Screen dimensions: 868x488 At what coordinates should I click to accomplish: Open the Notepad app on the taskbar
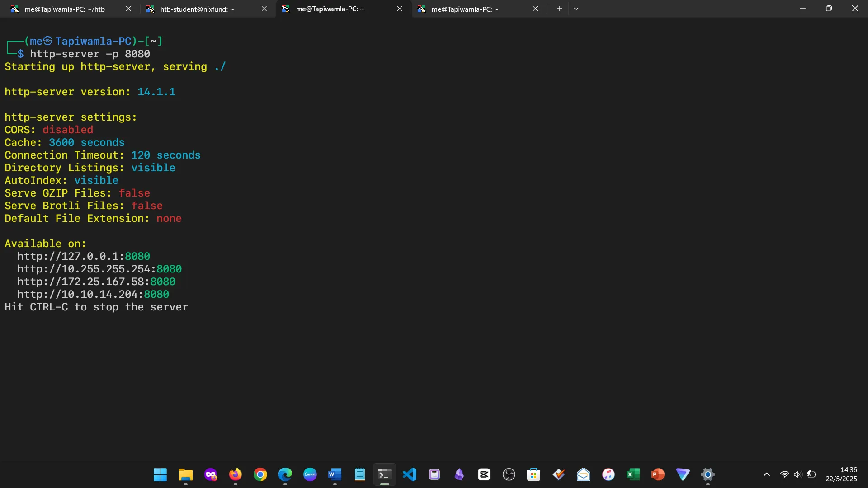click(359, 474)
